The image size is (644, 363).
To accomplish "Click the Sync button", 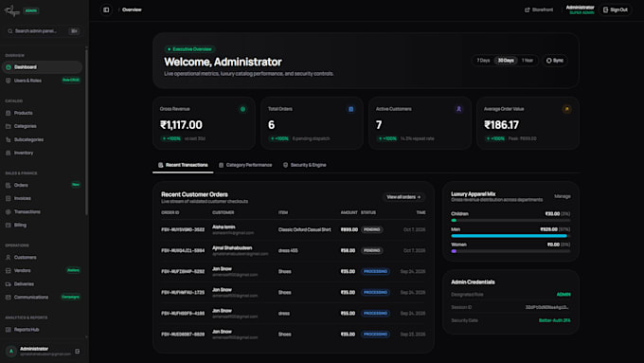I will tap(554, 61).
